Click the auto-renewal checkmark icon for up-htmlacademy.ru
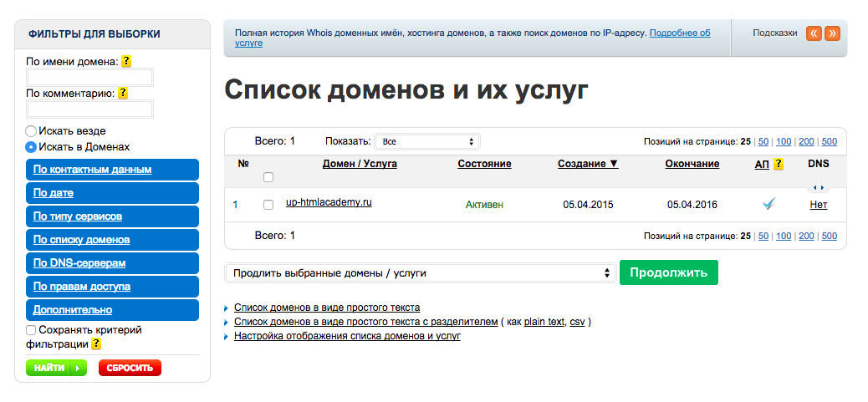This screenshot has width=868, height=402. [x=769, y=204]
